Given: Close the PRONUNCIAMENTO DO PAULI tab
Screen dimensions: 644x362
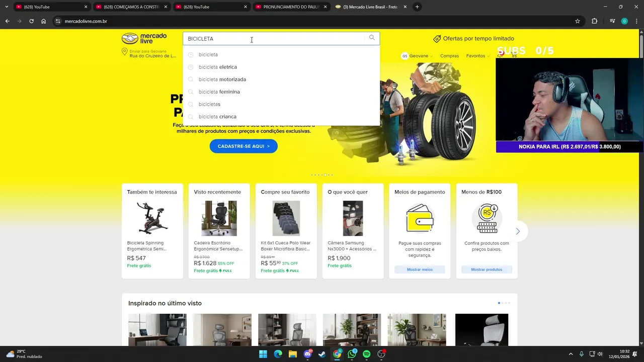Looking at the screenshot, I should tap(325, 7).
